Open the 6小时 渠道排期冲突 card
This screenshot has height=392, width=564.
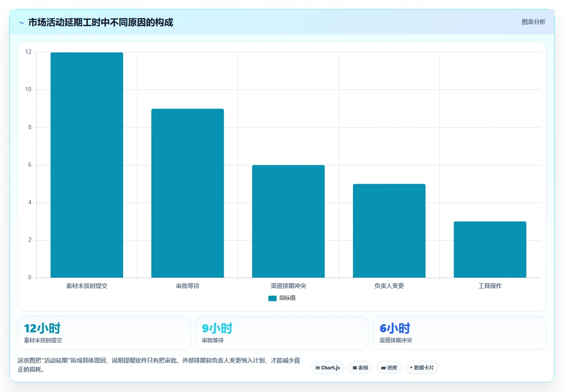click(459, 333)
